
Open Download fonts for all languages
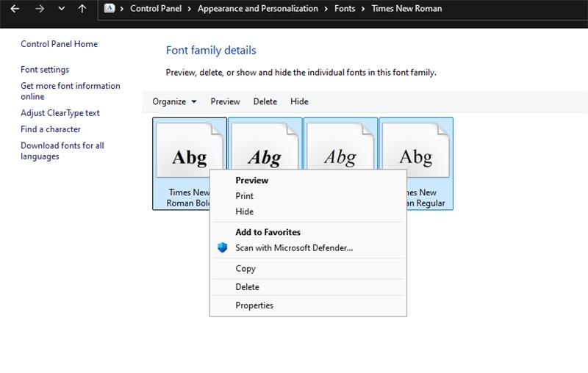coord(62,151)
